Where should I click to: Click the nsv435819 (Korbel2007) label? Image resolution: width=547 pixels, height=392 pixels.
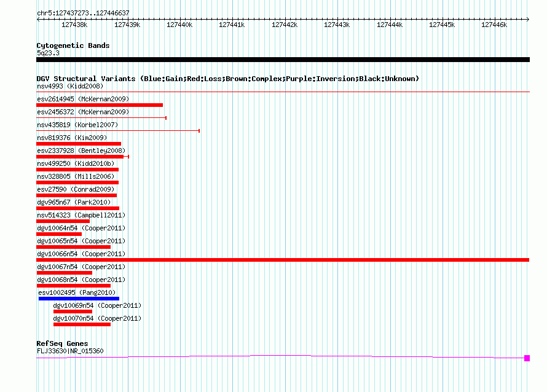77,125
